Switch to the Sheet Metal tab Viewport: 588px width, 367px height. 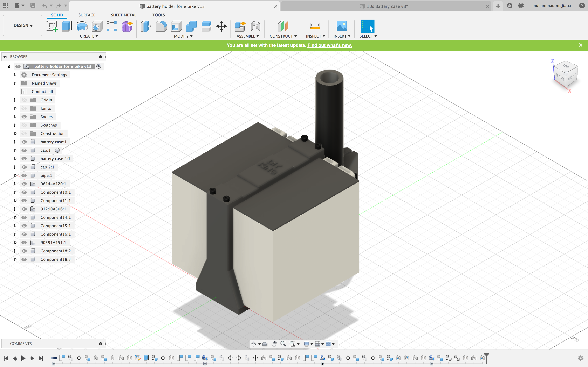(123, 15)
